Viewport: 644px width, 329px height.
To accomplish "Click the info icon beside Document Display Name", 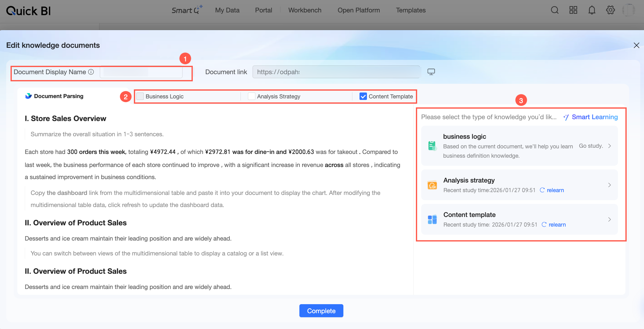I will pos(91,72).
